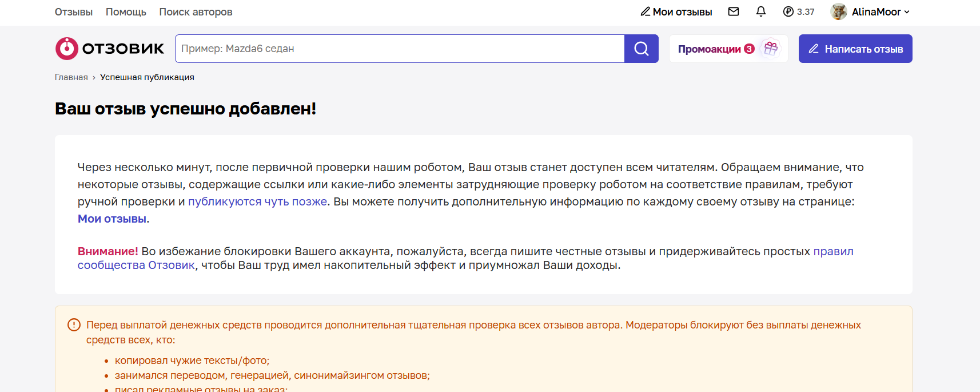Click 'Успешная публикация' breadcrumb text
The height and width of the screenshot is (392, 980).
click(x=147, y=77)
